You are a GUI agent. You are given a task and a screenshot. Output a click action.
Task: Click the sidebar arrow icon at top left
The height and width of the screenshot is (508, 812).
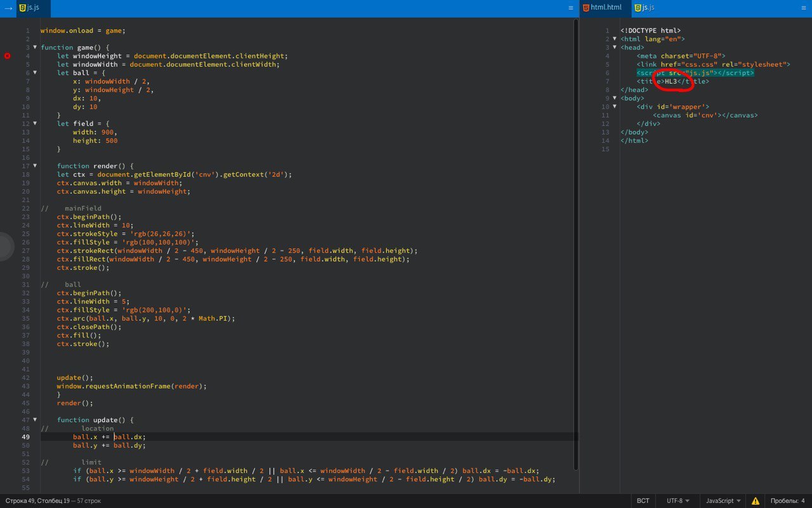click(8, 8)
